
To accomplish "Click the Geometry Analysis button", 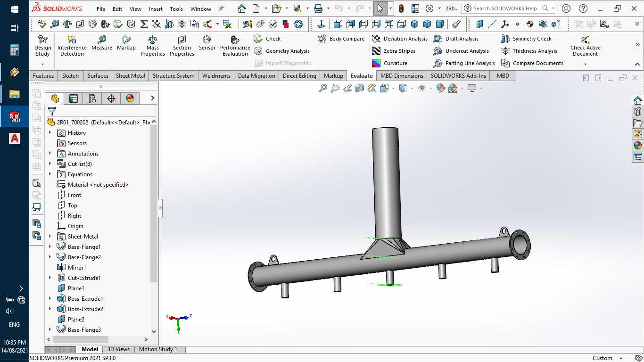I will point(282,51).
